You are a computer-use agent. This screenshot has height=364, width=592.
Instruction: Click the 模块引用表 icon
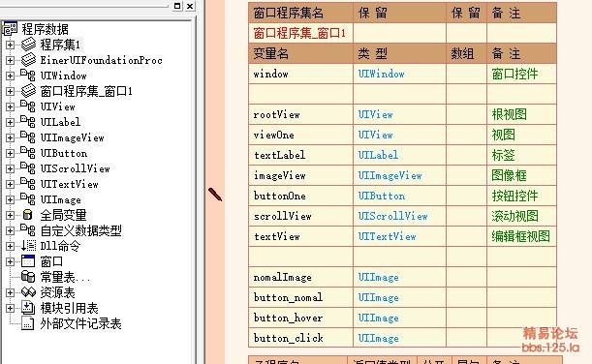[28, 308]
